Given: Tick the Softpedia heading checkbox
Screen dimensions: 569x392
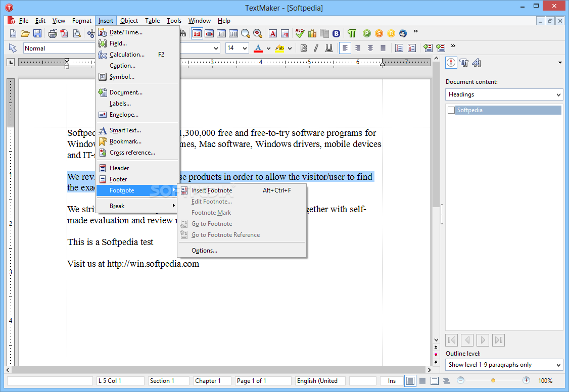Looking at the screenshot, I should click(451, 110).
